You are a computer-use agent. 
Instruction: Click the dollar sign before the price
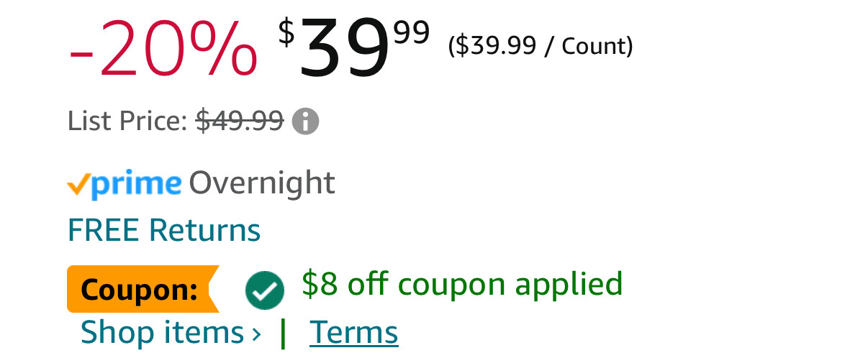pyautogui.click(x=286, y=33)
